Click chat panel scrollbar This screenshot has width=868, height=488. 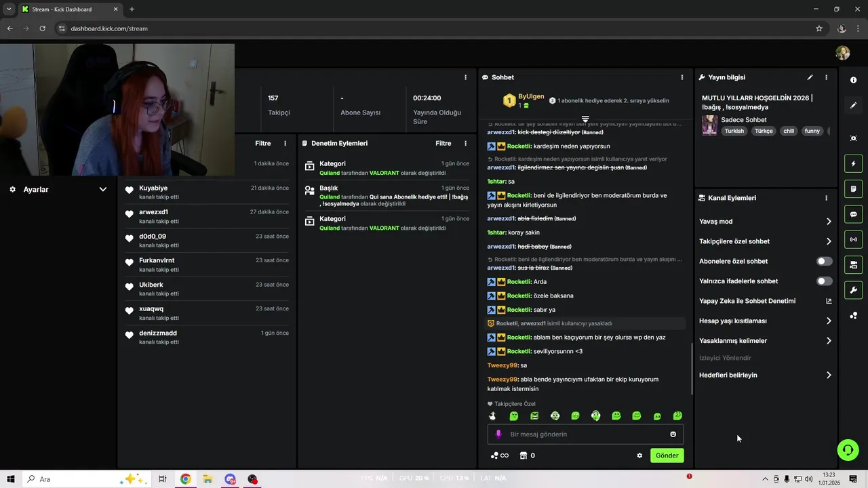(692, 369)
